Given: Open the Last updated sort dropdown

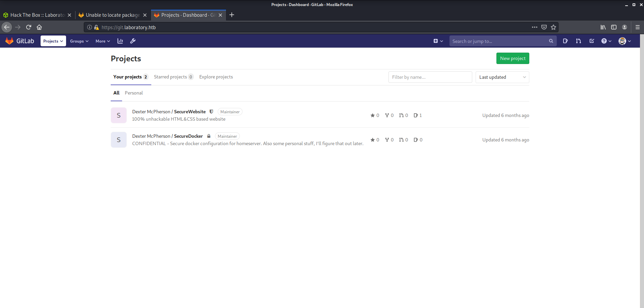Looking at the screenshot, I should [x=502, y=77].
